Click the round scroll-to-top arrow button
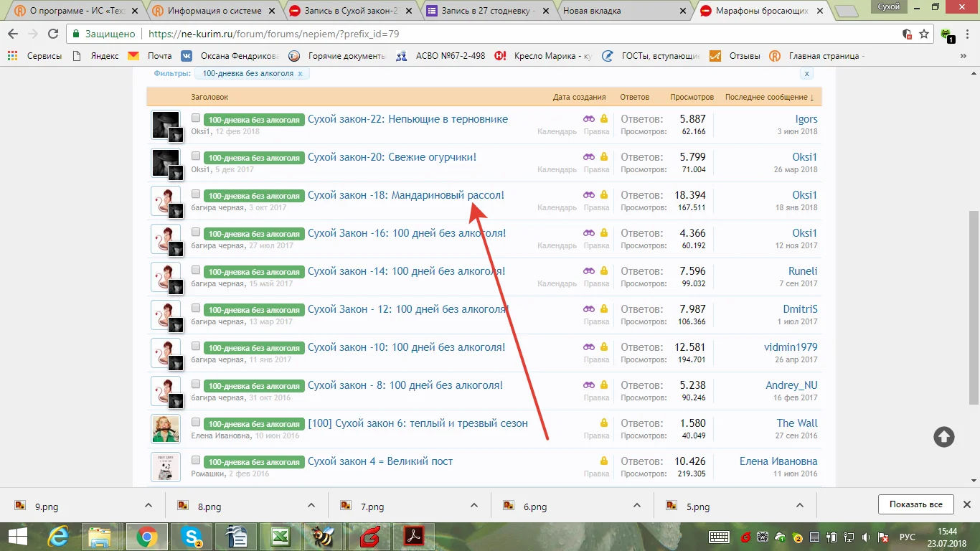Viewport: 980px width, 551px height. (x=944, y=436)
